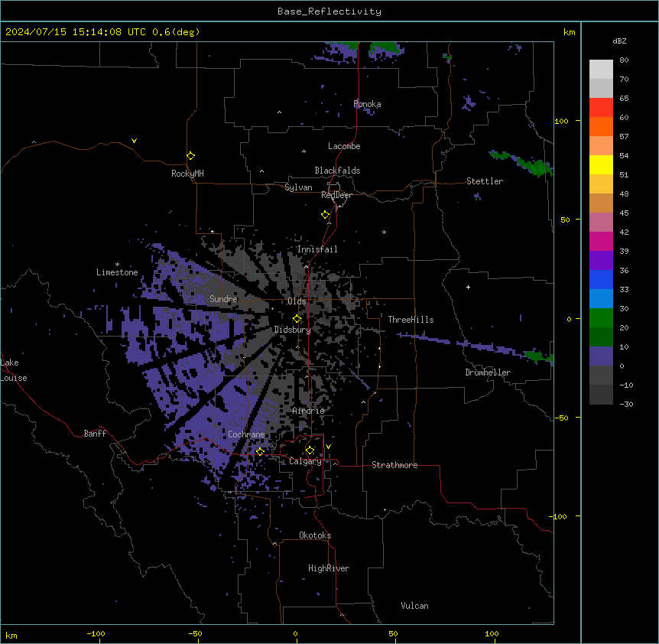
Task: Click the Limestone label
Action: click(x=117, y=272)
